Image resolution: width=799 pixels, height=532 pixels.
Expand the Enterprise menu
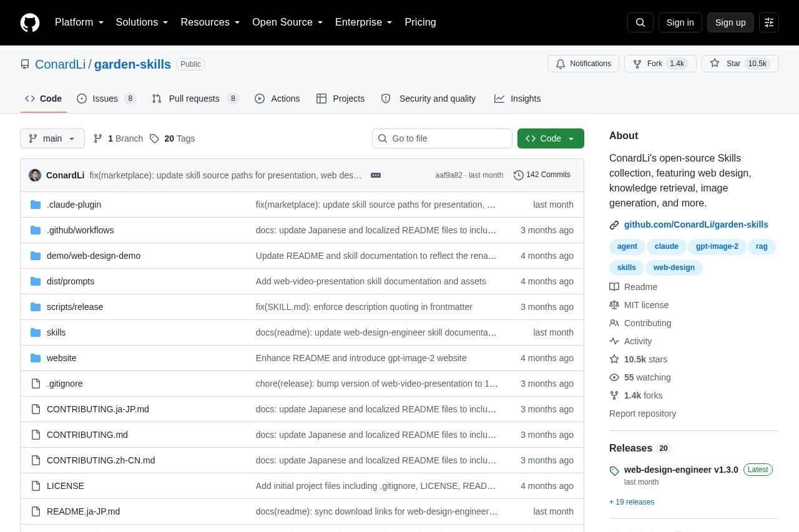[x=364, y=22]
